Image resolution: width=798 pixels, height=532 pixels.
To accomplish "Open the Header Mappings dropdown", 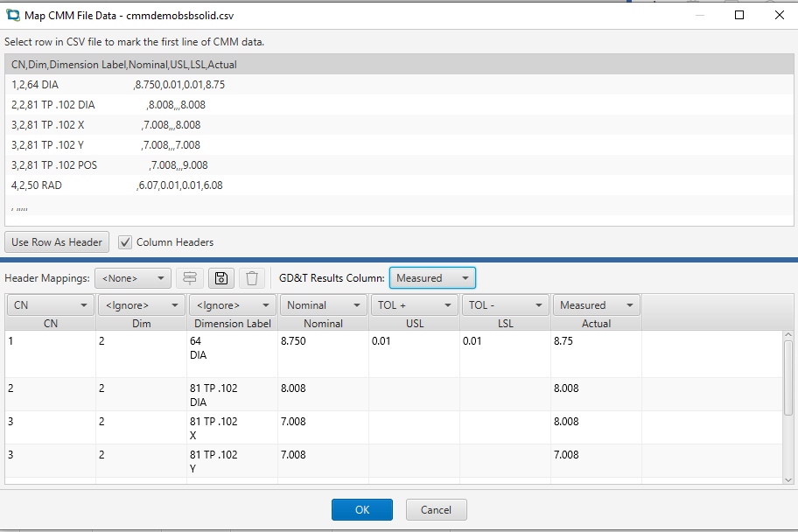I will [133, 278].
